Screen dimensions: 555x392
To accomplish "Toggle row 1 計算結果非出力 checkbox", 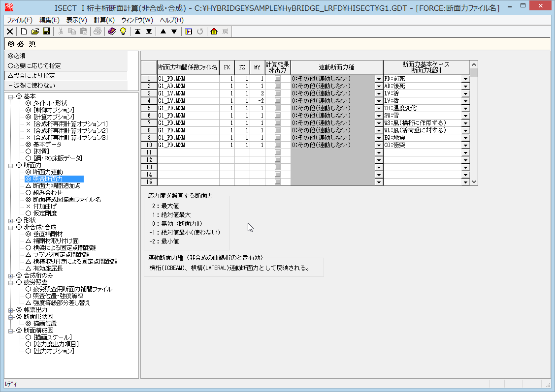I will pyautogui.click(x=278, y=79).
